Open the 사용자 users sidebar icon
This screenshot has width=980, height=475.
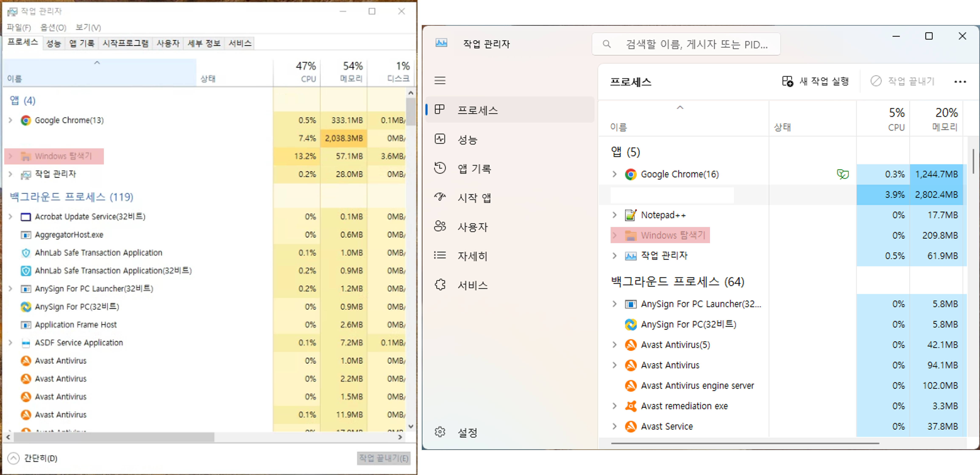pos(440,226)
